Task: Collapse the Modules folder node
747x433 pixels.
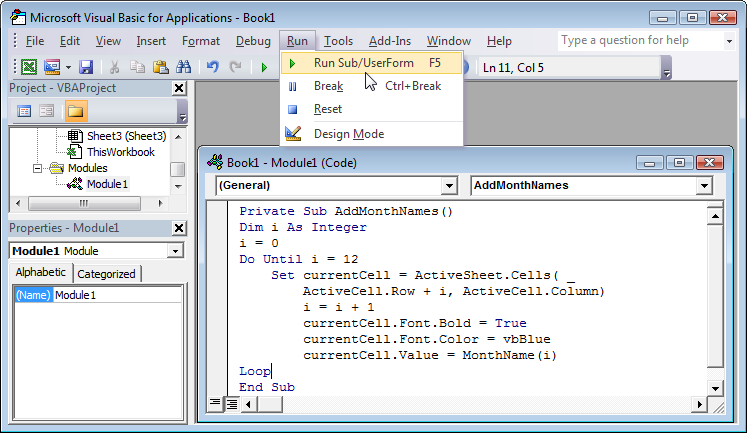Action: tap(37, 169)
